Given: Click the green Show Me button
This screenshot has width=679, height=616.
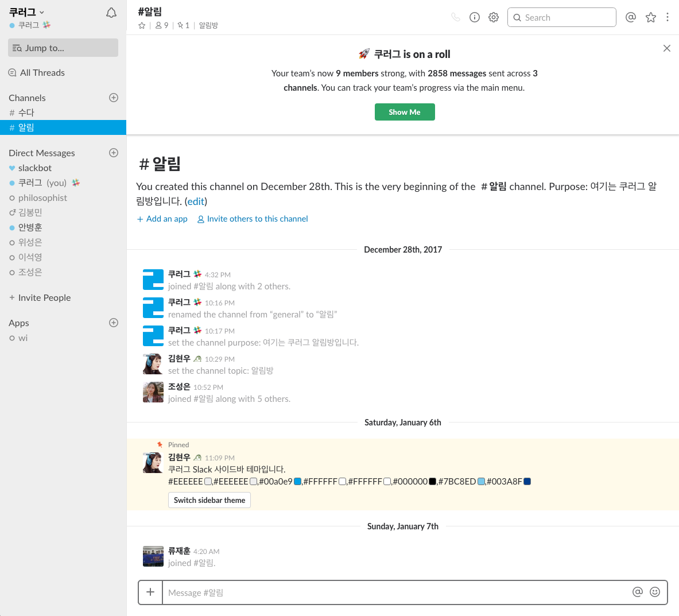Looking at the screenshot, I should (405, 112).
